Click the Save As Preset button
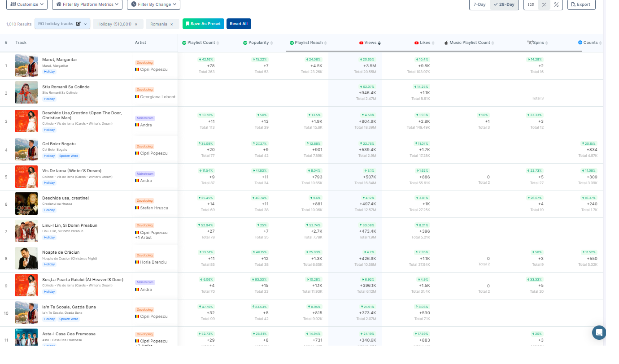The width and height of the screenshot is (619, 364). tap(203, 24)
